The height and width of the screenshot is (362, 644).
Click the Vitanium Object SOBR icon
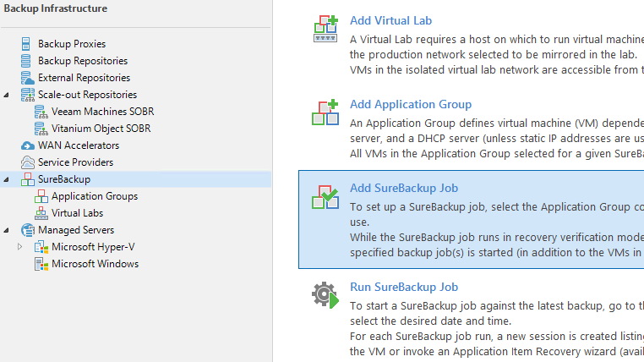pyautogui.click(x=41, y=129)
